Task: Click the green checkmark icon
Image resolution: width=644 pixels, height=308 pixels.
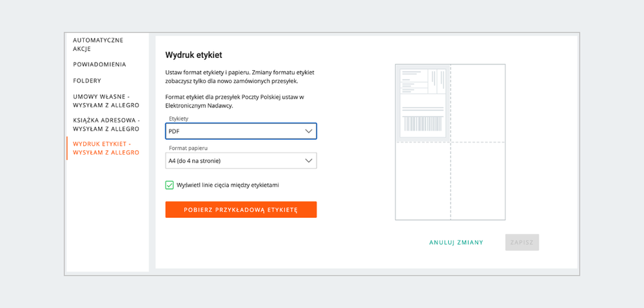Action: 169,185
